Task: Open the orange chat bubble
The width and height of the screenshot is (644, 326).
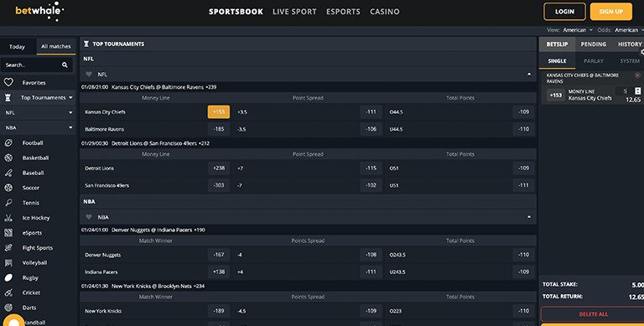Action: (13, 322)
